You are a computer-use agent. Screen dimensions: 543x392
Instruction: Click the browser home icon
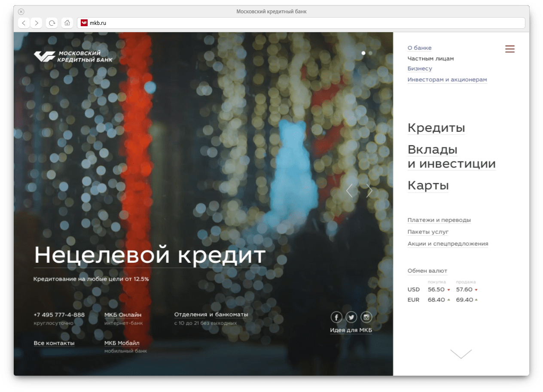coord(67,23)
